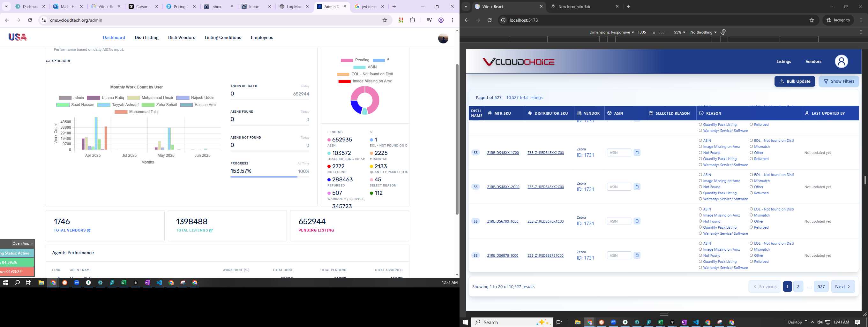Screen dimensions: 868x327
Task: Jump to page 527 of listings
Action: pyautogui.click(x=821, y=286)
